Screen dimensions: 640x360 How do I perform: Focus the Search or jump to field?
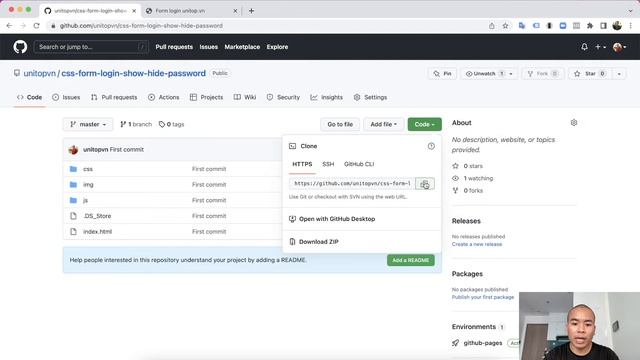91,47
